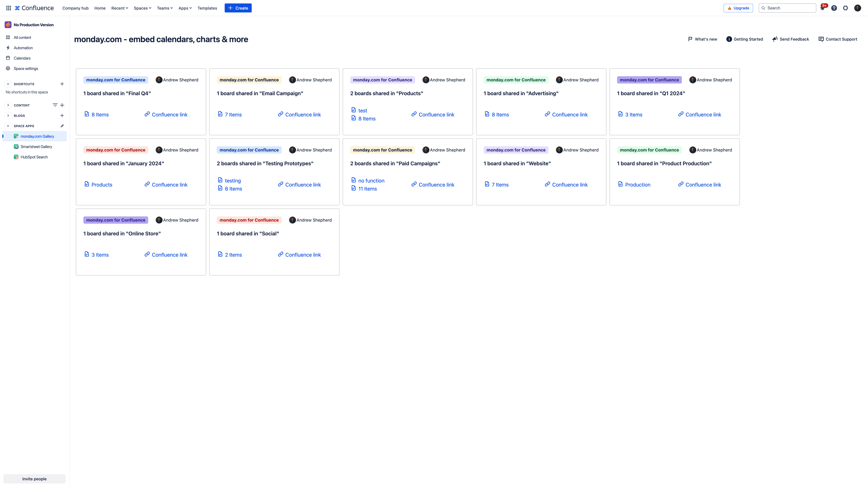Open the Help question mark icon
Screen dimensions: 868x488
834,8
